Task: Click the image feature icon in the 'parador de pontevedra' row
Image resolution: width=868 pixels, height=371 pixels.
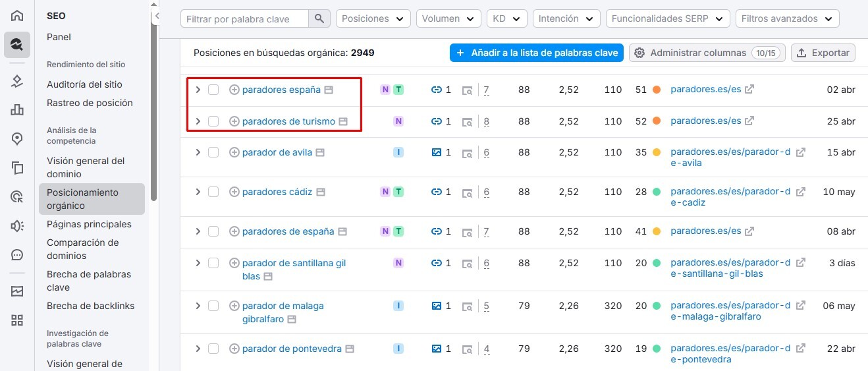Action: pos(436,349)
